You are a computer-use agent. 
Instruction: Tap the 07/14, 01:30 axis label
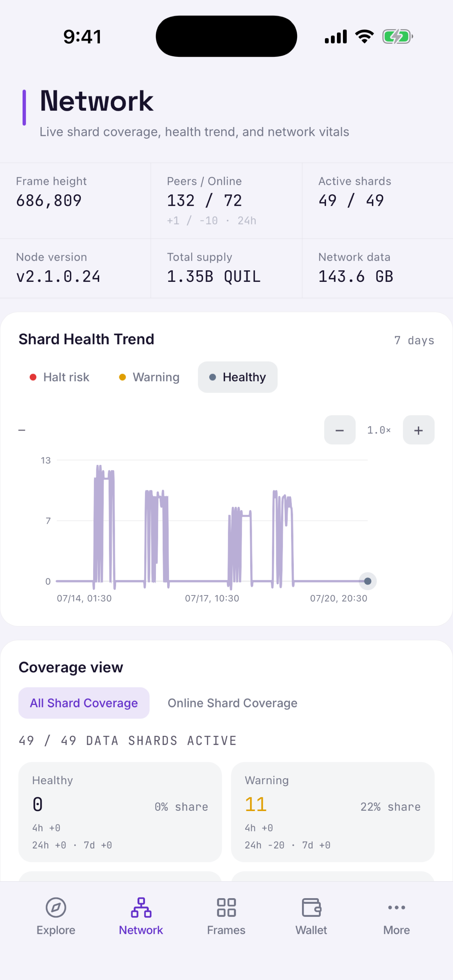coord(84,598)
